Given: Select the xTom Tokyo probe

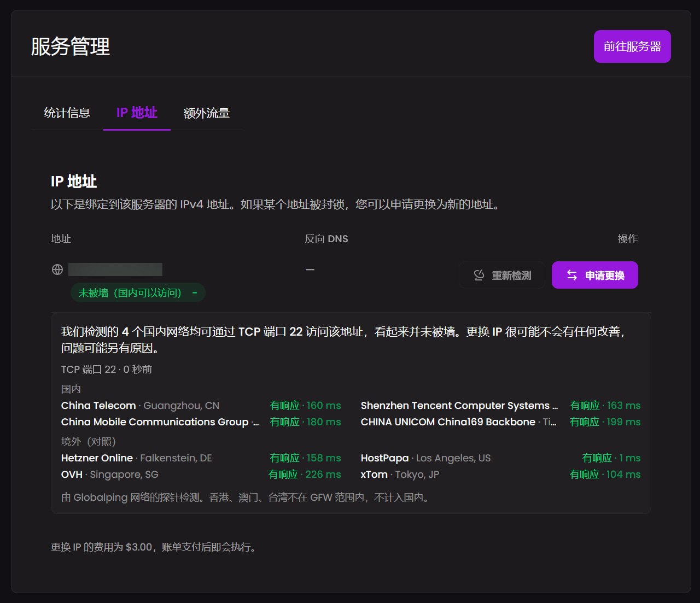Looking at the screenshot, I should tap(400, 475).
